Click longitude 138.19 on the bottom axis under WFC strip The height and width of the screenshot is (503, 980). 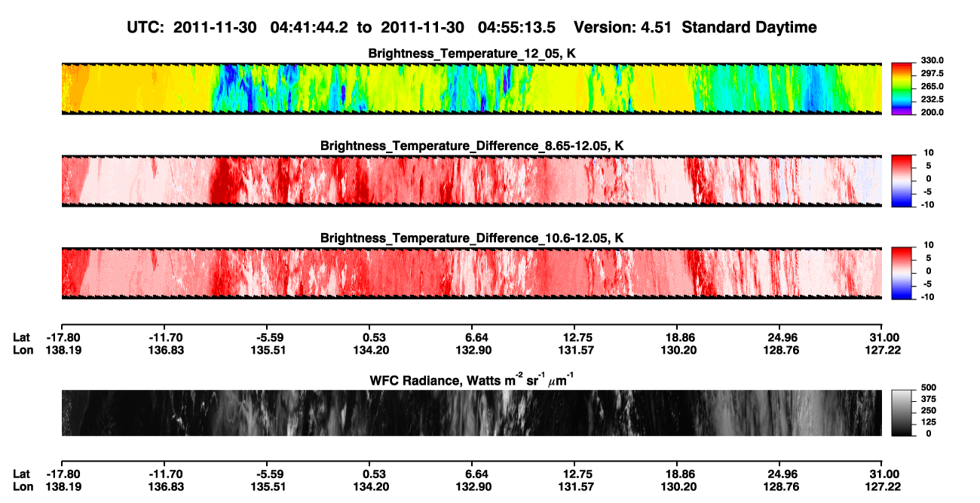(x=62, y=486)
